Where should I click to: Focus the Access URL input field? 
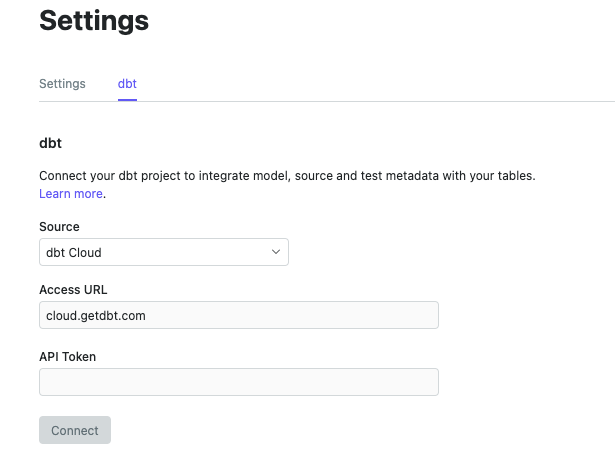point(238,315)
